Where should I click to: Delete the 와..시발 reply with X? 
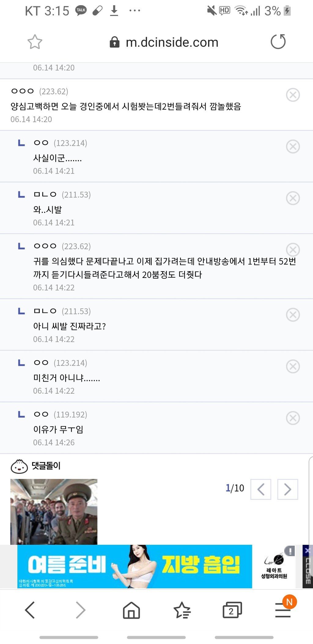coord(293,198)
